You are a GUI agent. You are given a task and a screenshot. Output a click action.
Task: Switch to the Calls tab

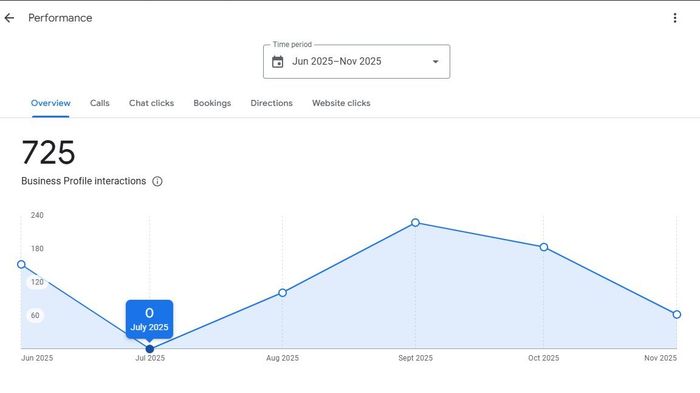point(100,103)
